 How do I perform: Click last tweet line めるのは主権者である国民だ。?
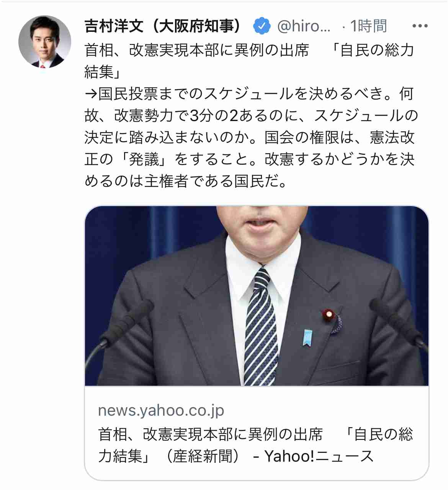point(186,181)
